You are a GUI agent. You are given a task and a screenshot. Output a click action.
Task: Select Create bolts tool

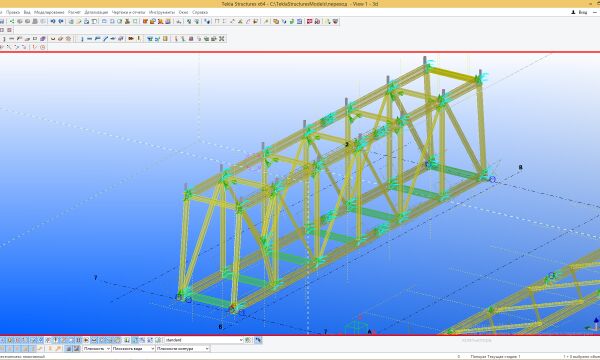(131, 39)
